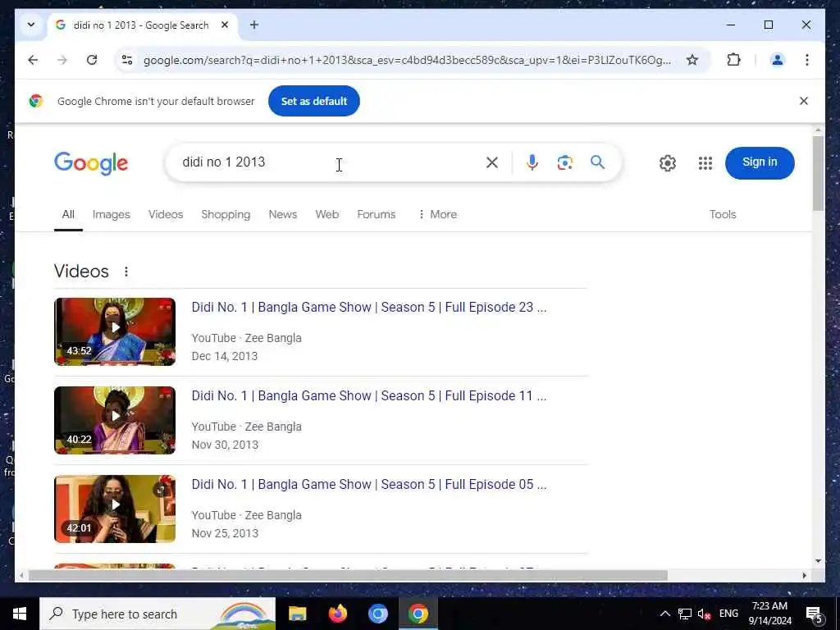Click the network icon in system tray
840x630 pixels.
click(685, 614)
